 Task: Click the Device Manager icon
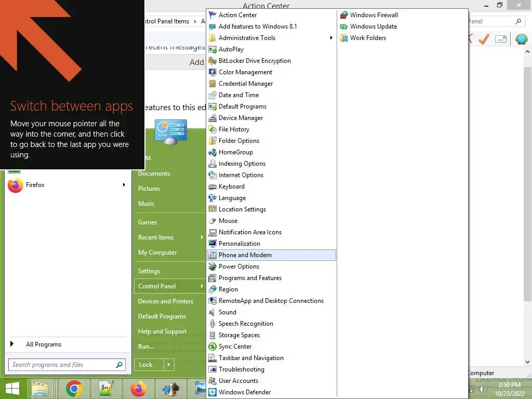point(212,118)
